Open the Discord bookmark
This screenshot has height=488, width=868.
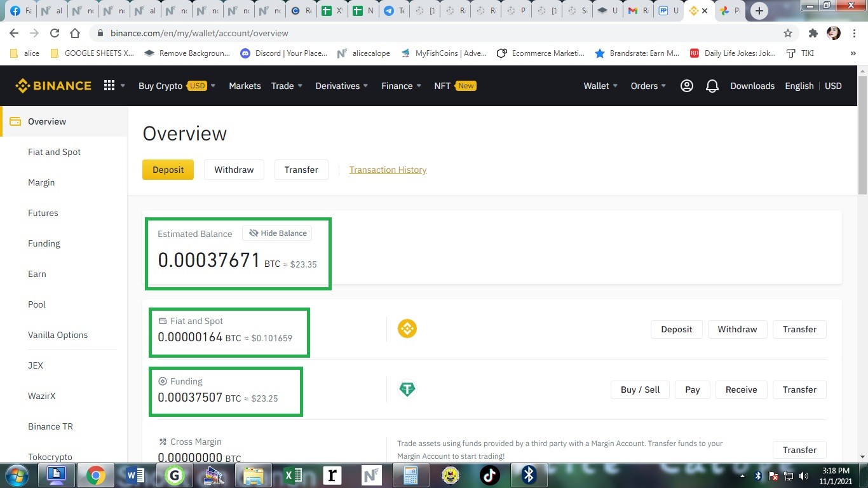(283, 53)
